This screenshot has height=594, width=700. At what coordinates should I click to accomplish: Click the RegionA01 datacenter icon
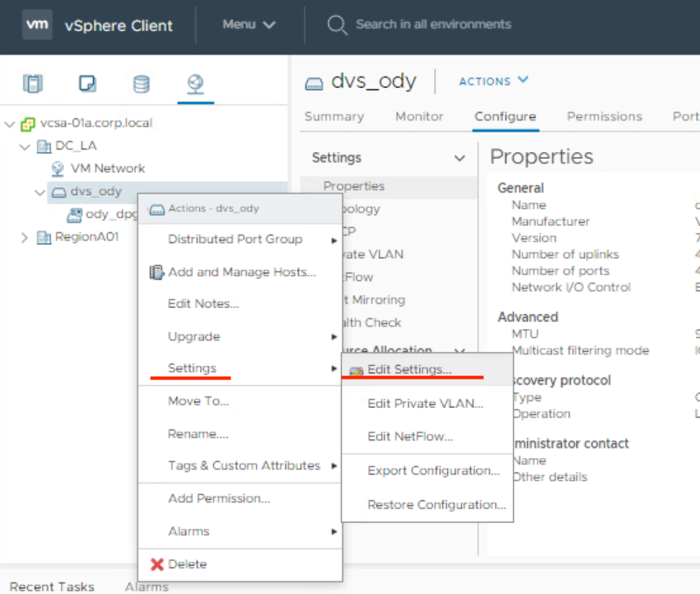click(x=44, y=237)
